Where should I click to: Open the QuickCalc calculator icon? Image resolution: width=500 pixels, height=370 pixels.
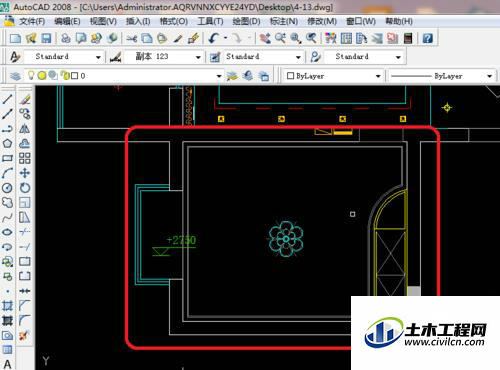click(408, 39)
